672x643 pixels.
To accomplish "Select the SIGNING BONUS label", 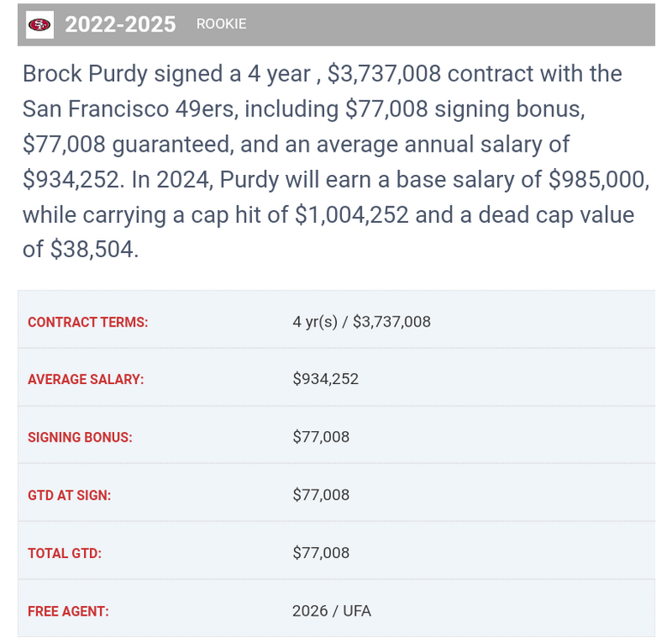I will pyautogui.click(x=80, y=437).
